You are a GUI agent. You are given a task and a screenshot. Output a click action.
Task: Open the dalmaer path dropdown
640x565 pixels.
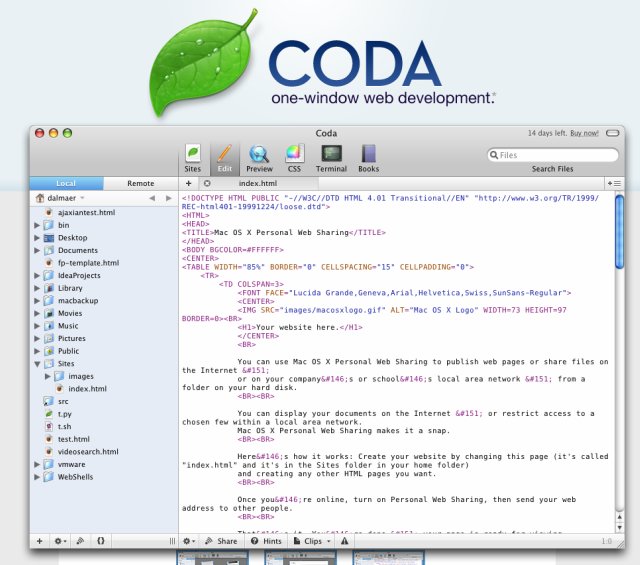[x=60, y=199]
